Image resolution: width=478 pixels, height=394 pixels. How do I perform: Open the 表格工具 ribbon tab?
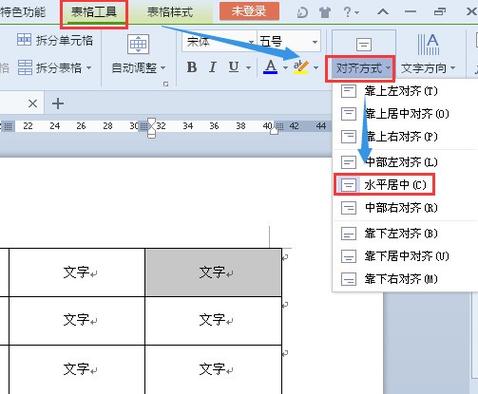[x=94, y=12]
